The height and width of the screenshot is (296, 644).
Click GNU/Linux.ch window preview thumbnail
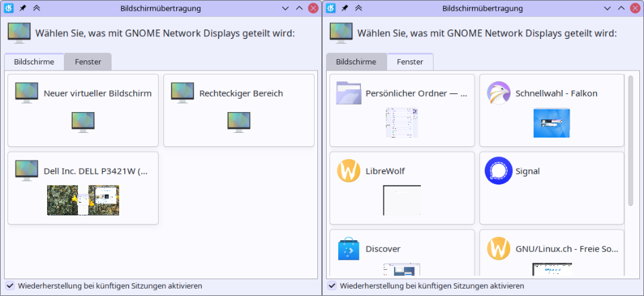coord(552,269)
